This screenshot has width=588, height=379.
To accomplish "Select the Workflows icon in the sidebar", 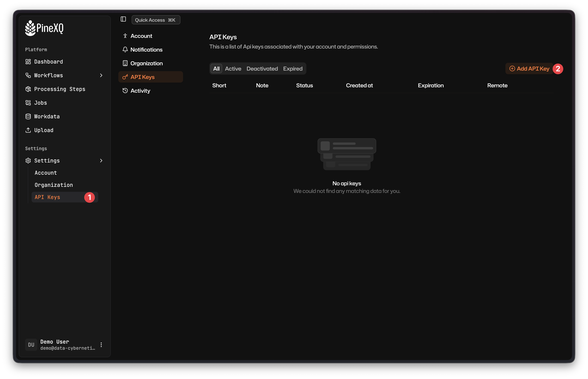I will click(28, 75).
